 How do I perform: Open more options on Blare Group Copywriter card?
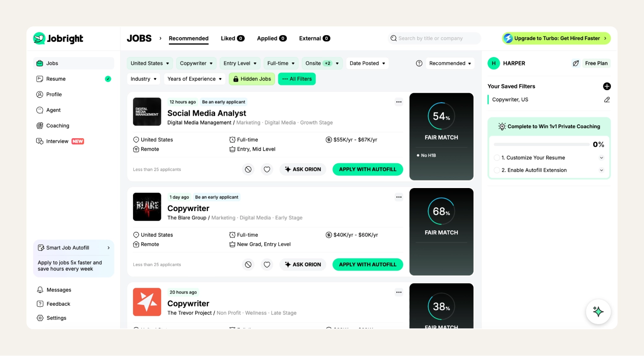click(x=399, y=197)
